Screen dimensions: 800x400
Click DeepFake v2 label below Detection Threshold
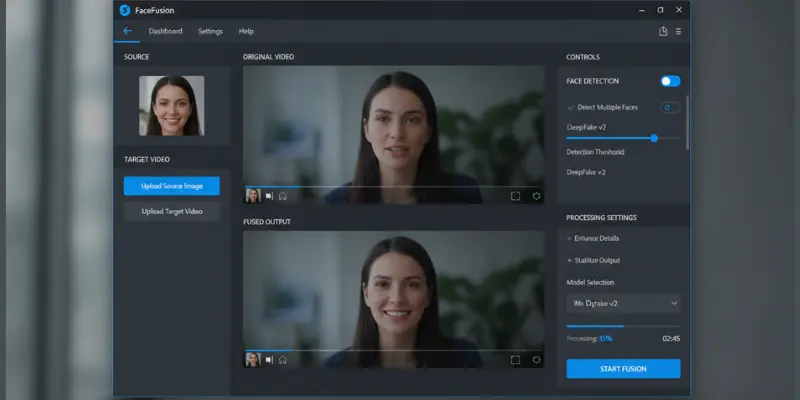(x=586, y=172)
